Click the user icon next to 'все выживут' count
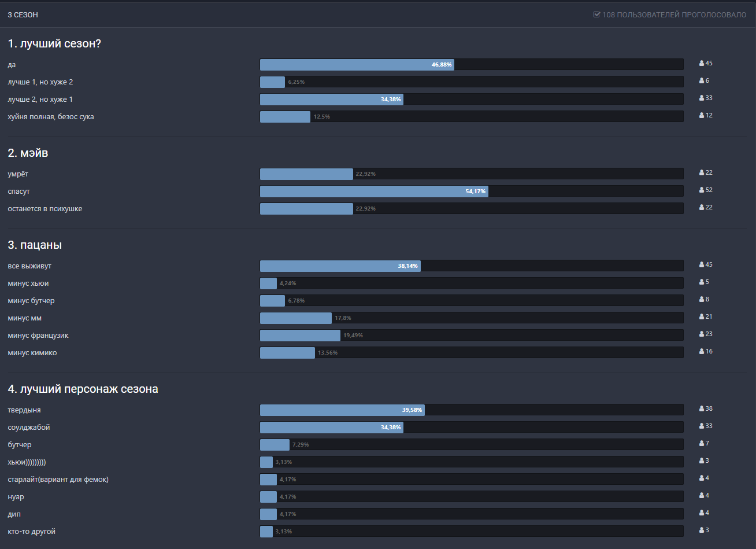 (x=702, y=265)
